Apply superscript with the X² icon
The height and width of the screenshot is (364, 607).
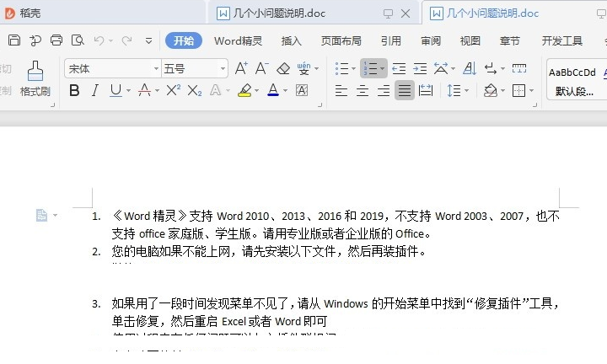pos(173,90)
